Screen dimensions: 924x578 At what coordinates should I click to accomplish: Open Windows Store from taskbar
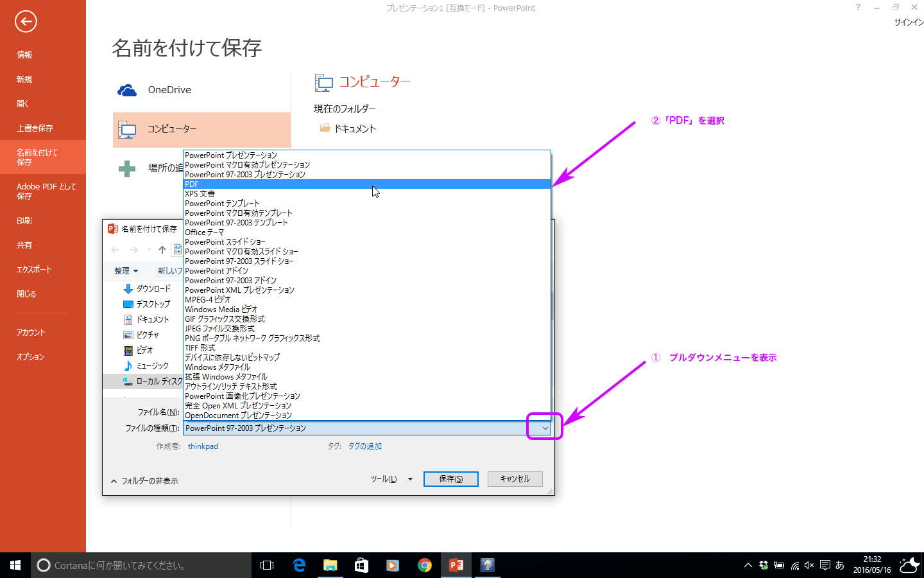click(x=361, y=565)
